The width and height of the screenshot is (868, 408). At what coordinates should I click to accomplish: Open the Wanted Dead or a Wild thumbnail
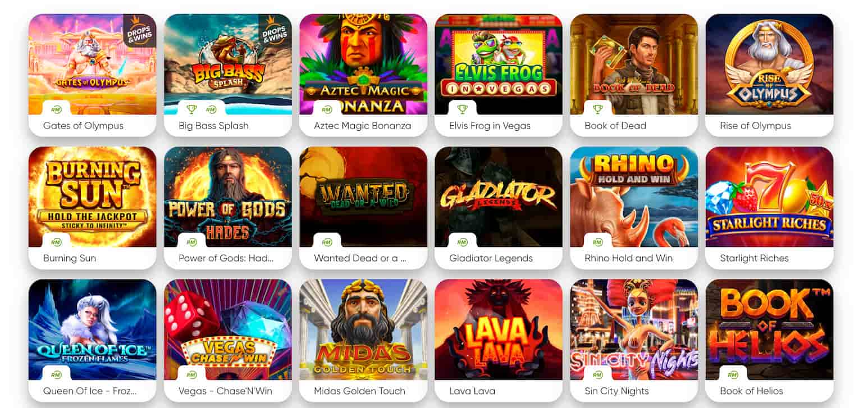point(363,197)
